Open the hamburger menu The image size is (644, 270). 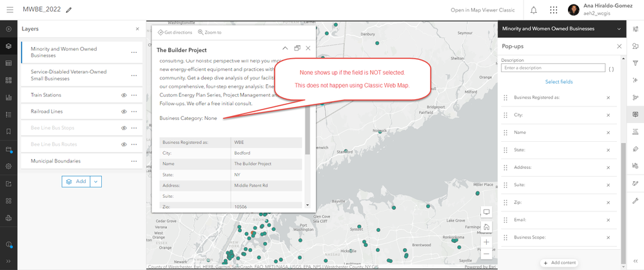(x=10, y=10)
